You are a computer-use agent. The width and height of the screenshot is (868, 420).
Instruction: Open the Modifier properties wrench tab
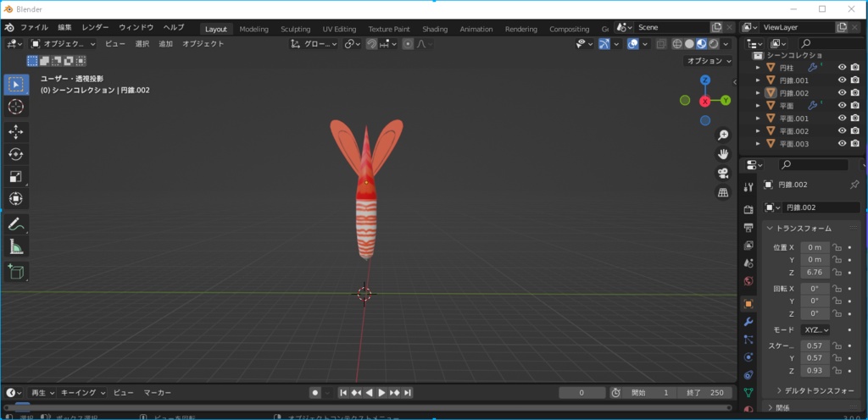coord(748,322)
